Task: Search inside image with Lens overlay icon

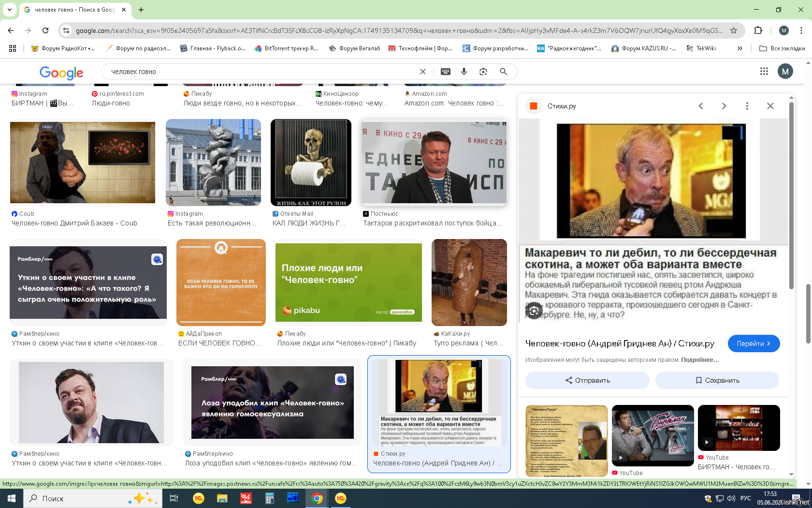Action: (x=534, y=311)
